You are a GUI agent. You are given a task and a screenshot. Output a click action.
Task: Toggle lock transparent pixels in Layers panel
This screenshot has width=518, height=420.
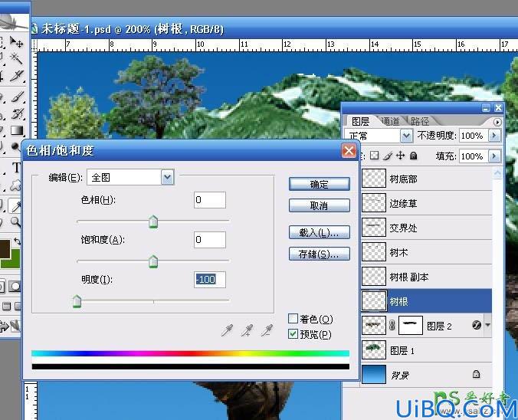[374, 156]
